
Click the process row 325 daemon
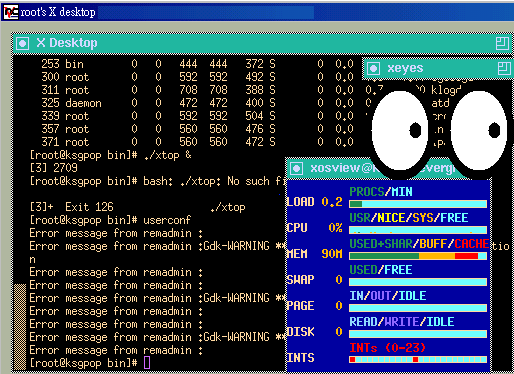(197, 103)
